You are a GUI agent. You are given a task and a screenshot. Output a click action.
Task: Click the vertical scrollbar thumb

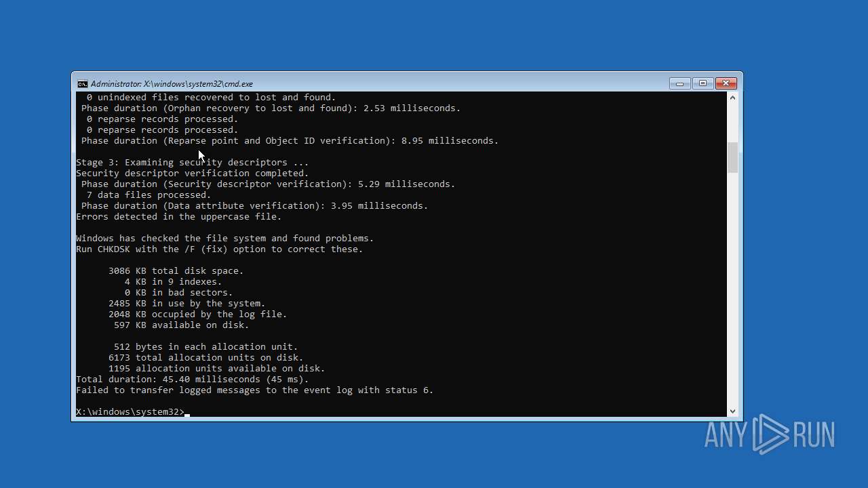(732, 157)
